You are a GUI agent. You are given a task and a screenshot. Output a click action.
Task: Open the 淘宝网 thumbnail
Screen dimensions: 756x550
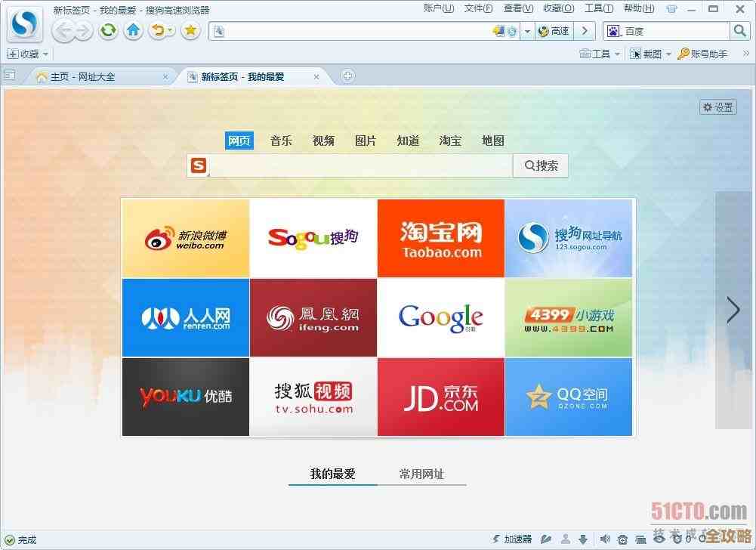(440, 236)
